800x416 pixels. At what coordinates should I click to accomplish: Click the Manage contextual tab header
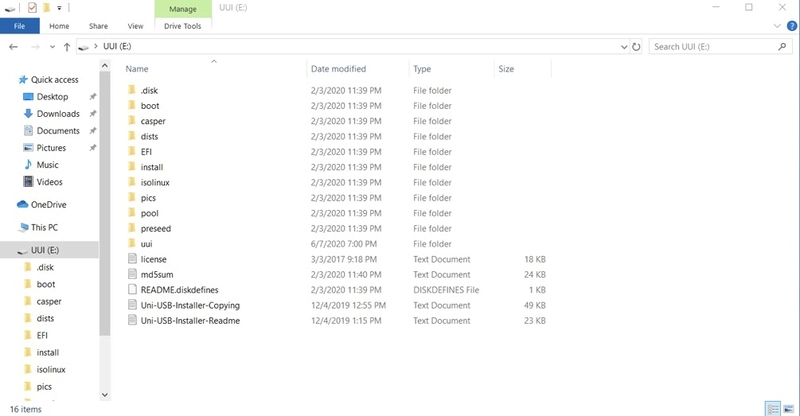pos(183,9)
